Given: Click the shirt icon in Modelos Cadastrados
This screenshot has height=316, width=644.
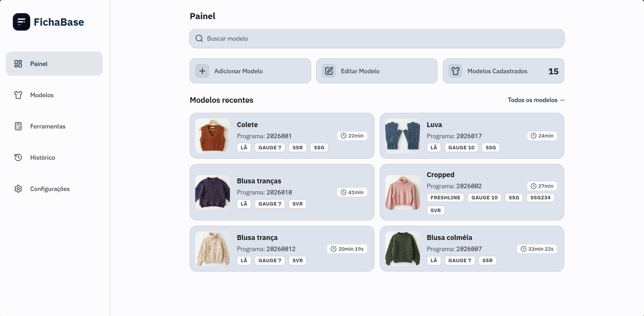Looking at the screenshot, I should point(455,71).
